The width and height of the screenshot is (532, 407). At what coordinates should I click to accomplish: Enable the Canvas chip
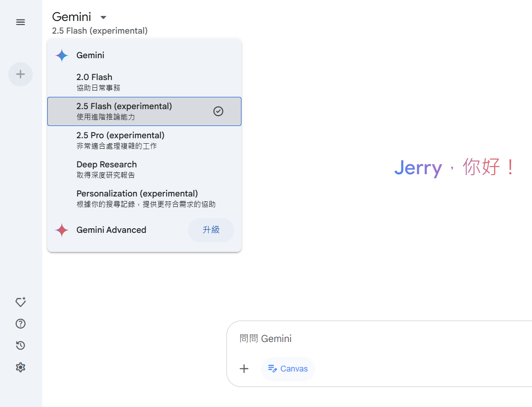(288, 369)
